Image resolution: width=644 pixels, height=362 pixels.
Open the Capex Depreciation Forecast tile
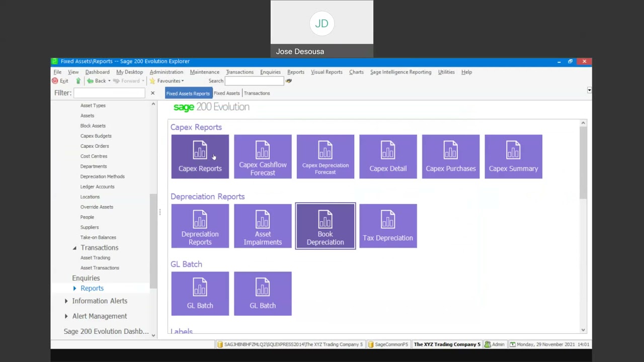325,156
